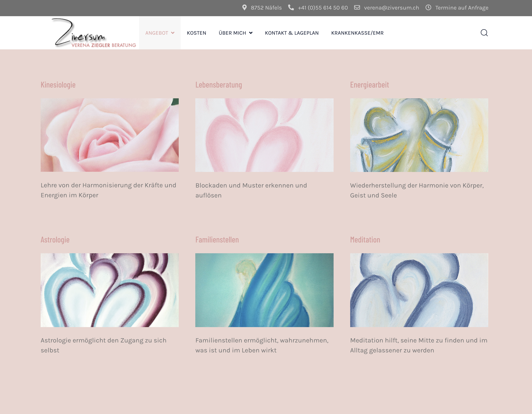
Task: Open the Astrologie heading link
Action: click(55, 240)
